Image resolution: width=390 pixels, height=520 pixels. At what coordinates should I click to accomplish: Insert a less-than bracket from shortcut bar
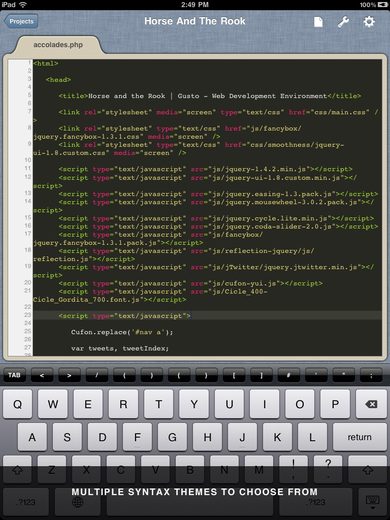(x=42, y=375)
